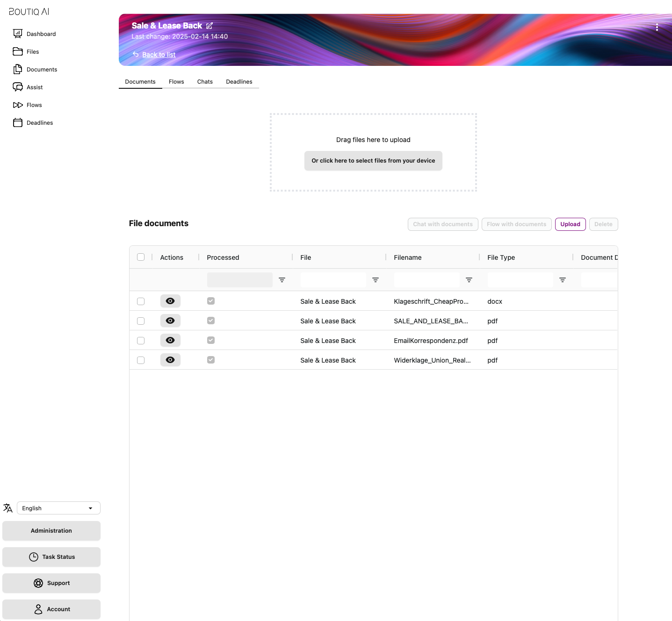Open Files via folder icon
This screenshot has height=621, width=672.
pyautogui.click(x=18, y=51)
